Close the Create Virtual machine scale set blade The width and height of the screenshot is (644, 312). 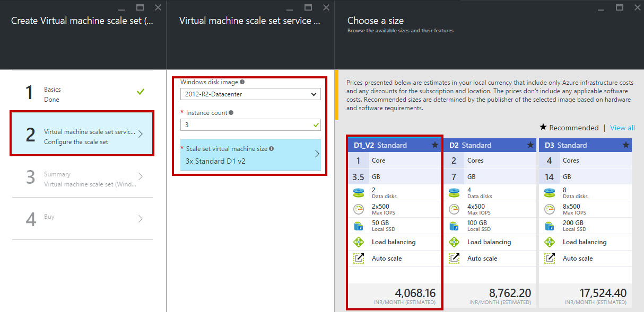pos(158,7)
